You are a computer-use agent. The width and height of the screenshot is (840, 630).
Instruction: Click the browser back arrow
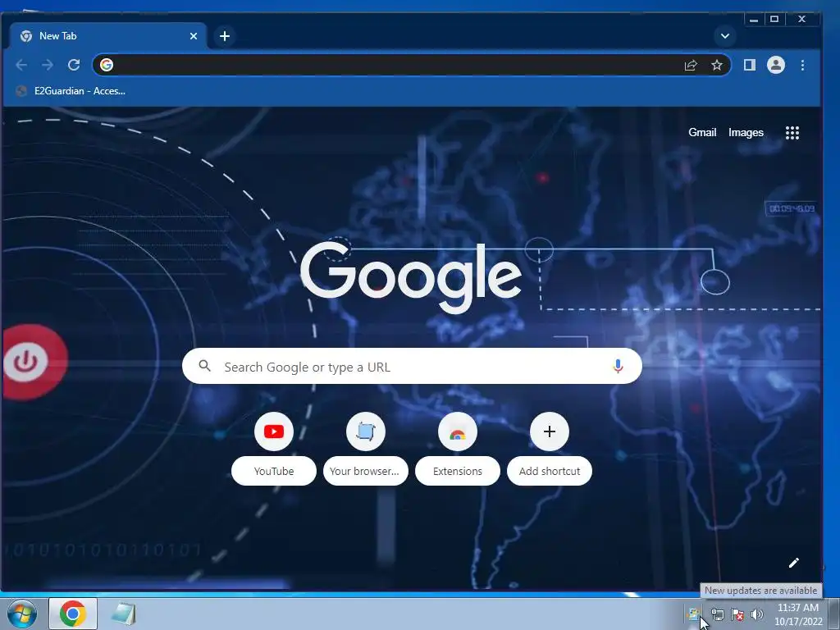click(x=21, y=66)
